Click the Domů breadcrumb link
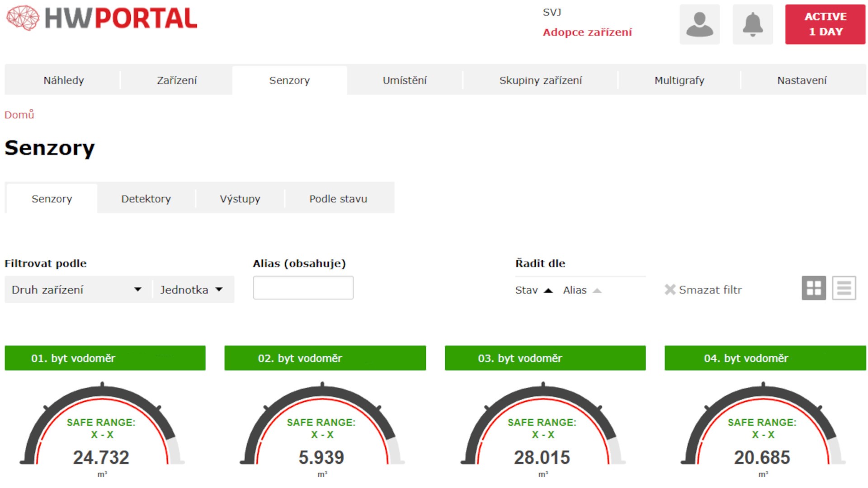Image resolution: width=868 pixels, height=488 pixels. click(x=19, y=115)
